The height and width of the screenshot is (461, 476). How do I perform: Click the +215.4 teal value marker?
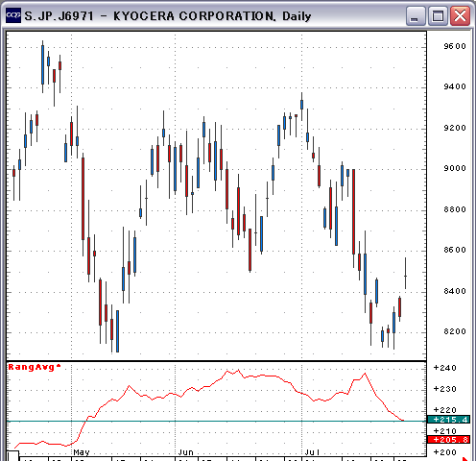[x=448, y=420]
